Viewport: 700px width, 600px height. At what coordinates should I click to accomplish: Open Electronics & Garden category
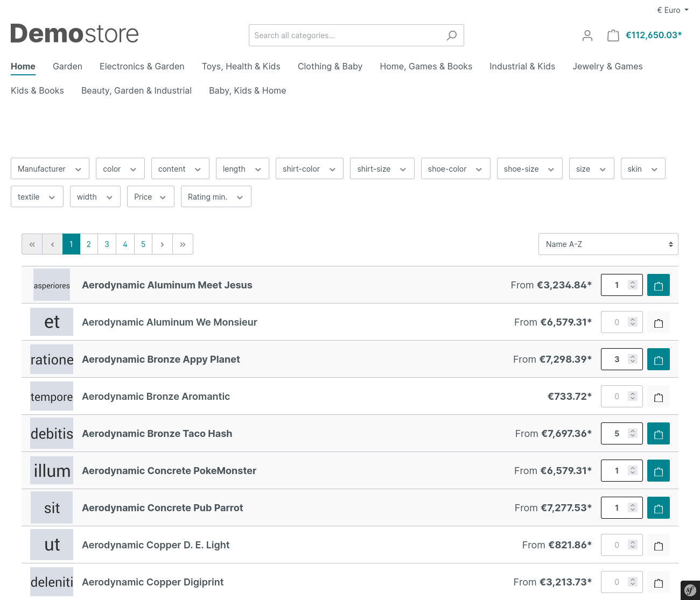click(x=142, y=66)
